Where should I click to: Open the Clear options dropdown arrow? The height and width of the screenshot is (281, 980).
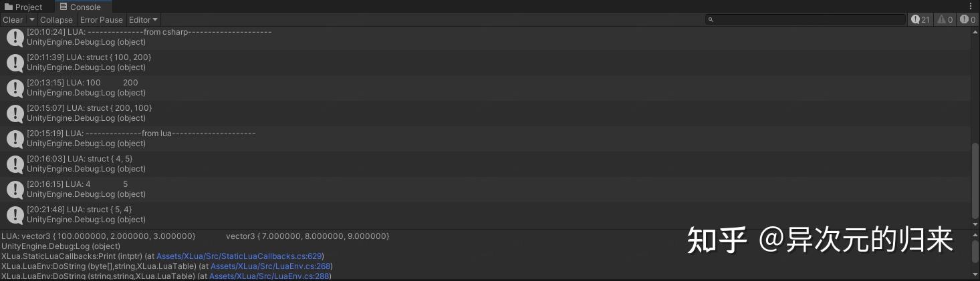pos(31,20)
